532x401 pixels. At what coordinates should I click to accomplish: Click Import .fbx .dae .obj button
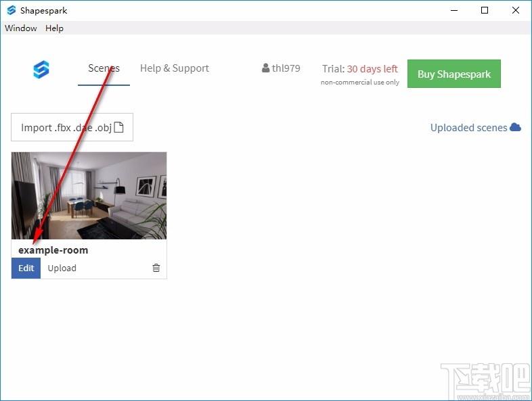pos(72,127)
